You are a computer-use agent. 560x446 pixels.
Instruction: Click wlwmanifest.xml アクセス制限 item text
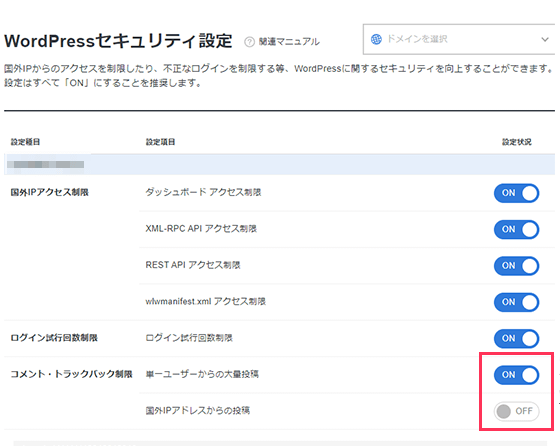(206, 302)
